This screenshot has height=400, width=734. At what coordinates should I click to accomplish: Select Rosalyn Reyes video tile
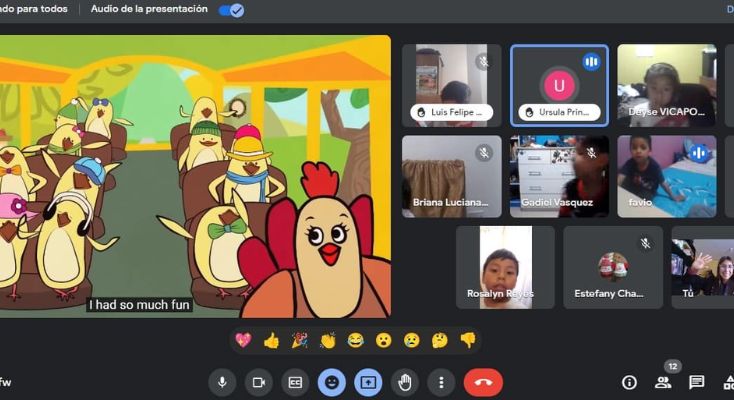[x=505, y=266]
